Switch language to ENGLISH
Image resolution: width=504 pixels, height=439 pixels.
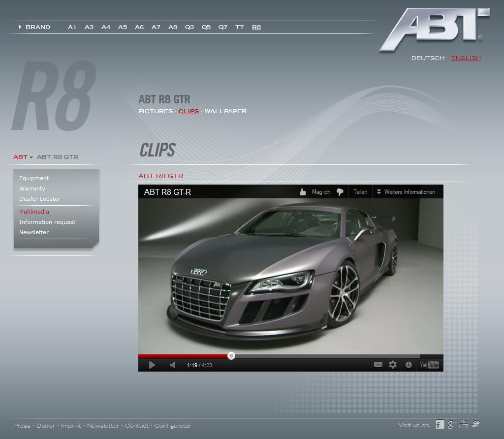coord(466,58)
